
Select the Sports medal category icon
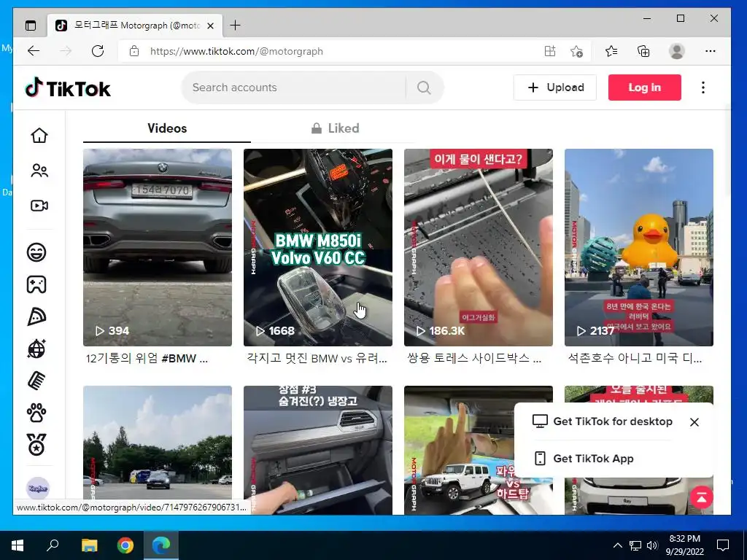pyautogui.click(x=36, y=445)
